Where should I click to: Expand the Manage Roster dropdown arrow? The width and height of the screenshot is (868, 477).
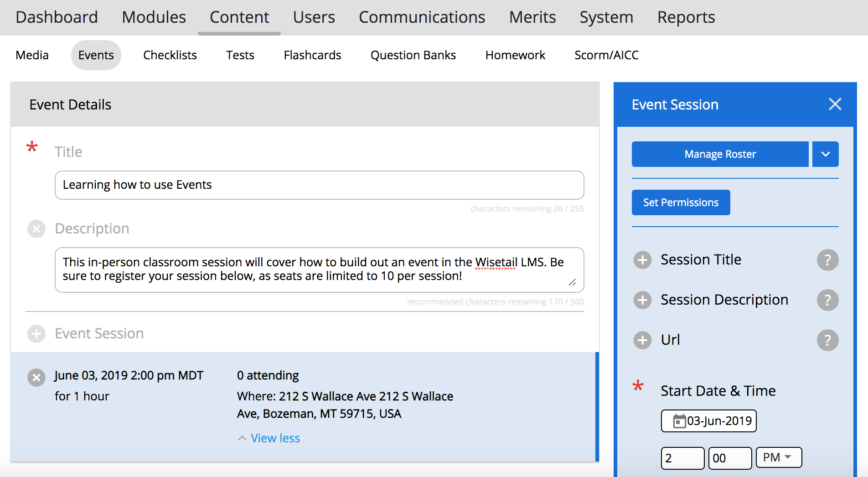point(826,154)
